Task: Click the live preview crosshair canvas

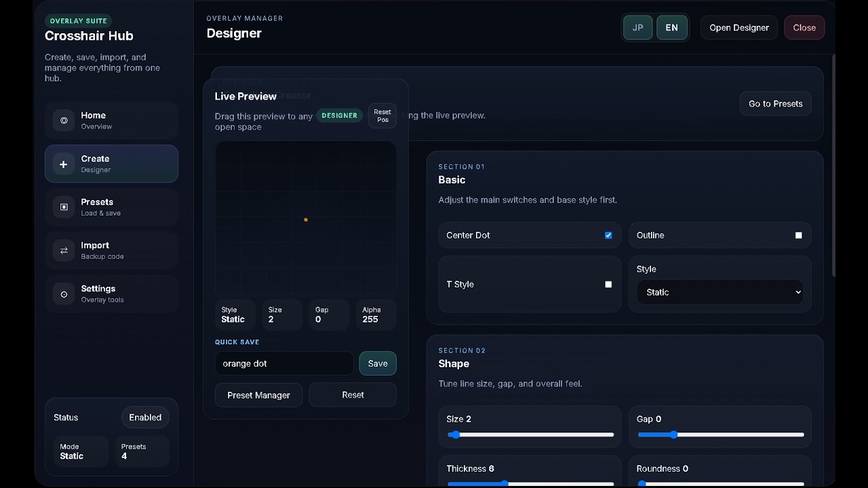Action: click(x=306, y=219)
